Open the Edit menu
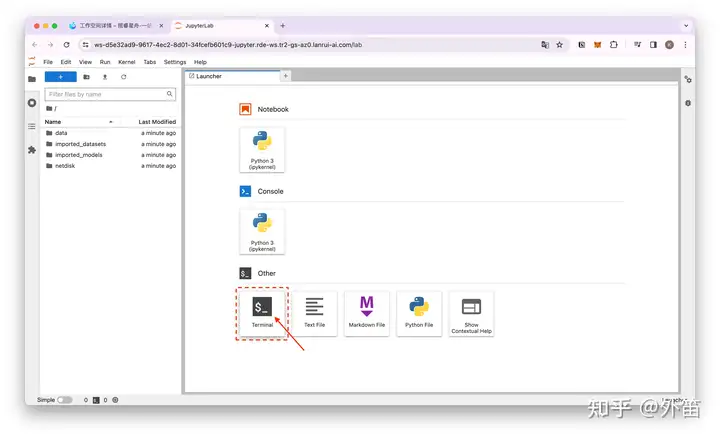This screenshot has height=438, width=720. tap(66, 62)
